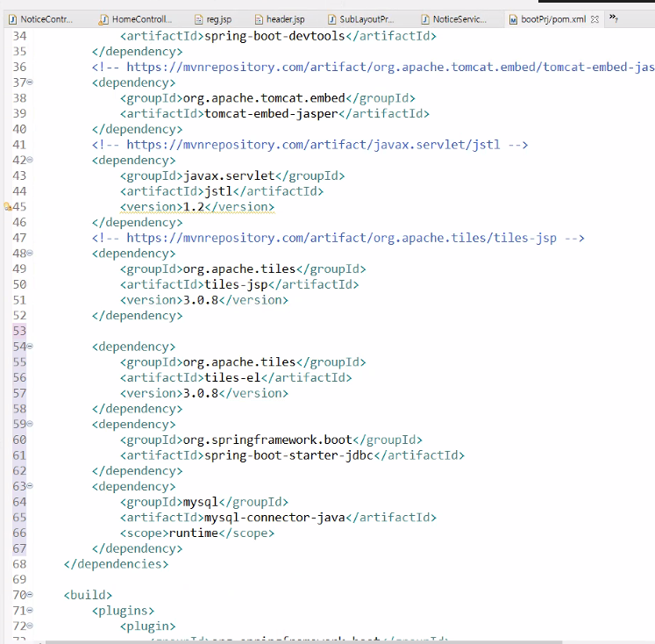Click the tiles-jsp artifactId value
Viewport: 655px width, 644px height.
click(236, 284)
